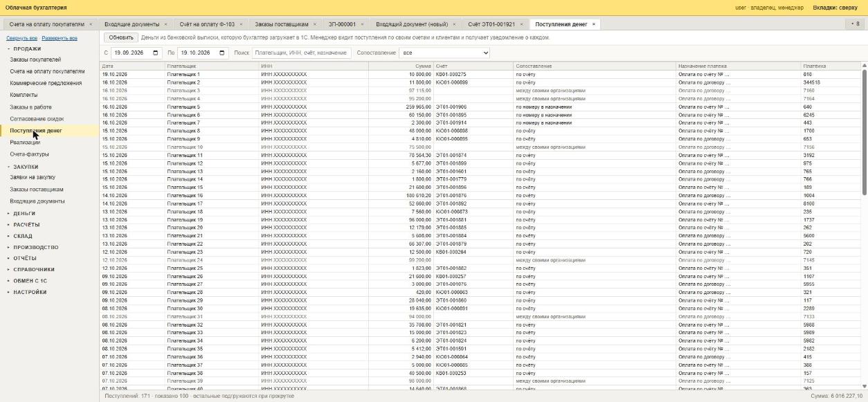Open 'Заявки на закупку' in the sidebar

(33, 177)
